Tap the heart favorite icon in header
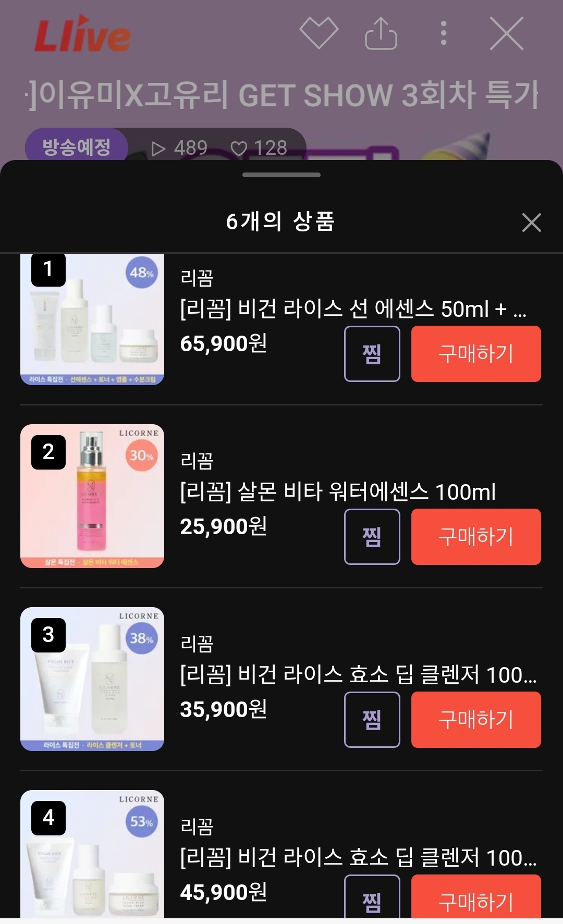563x924 pixels. [319, 32]
